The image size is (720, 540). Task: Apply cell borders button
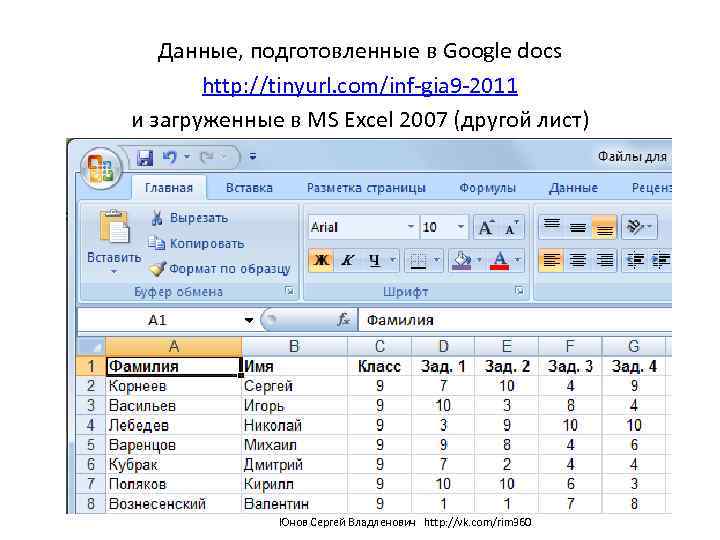coord(418,260)
